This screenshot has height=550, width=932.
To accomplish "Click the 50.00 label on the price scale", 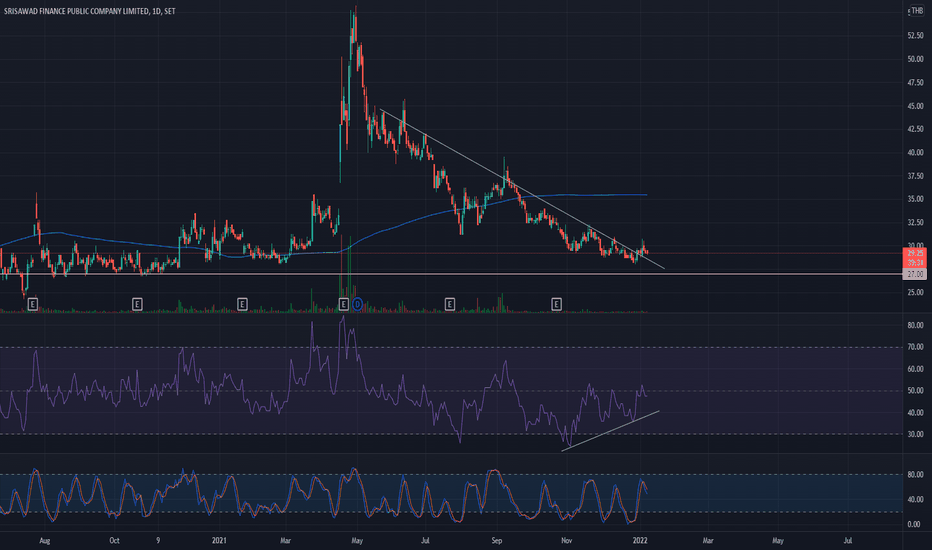I will (915, 59).
